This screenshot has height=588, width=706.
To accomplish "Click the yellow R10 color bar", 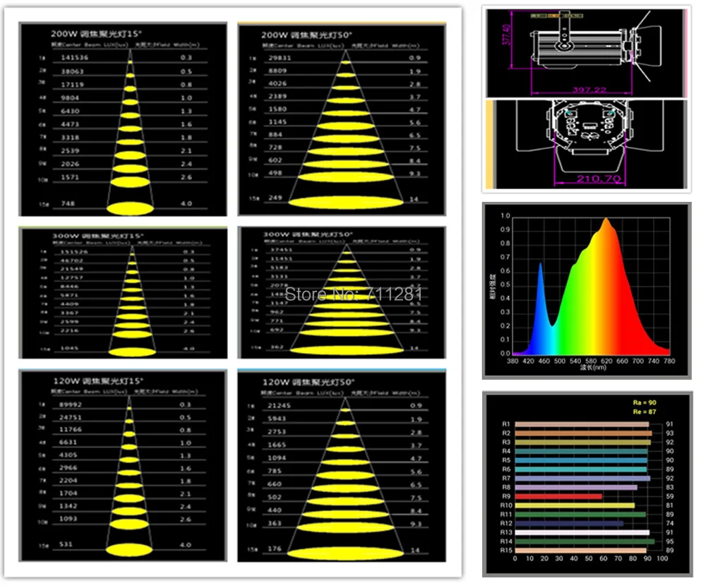I will coord(575,505).
